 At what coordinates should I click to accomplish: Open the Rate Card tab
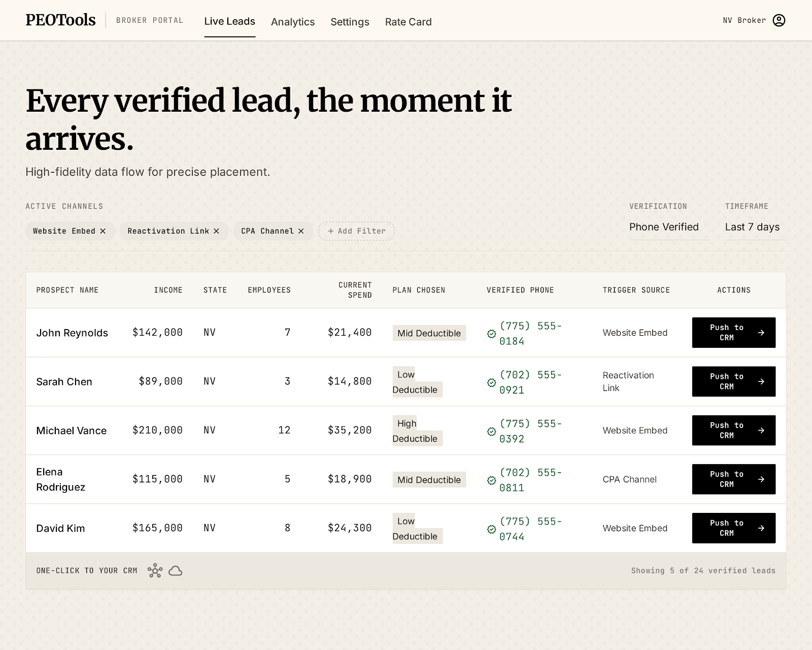409,22
